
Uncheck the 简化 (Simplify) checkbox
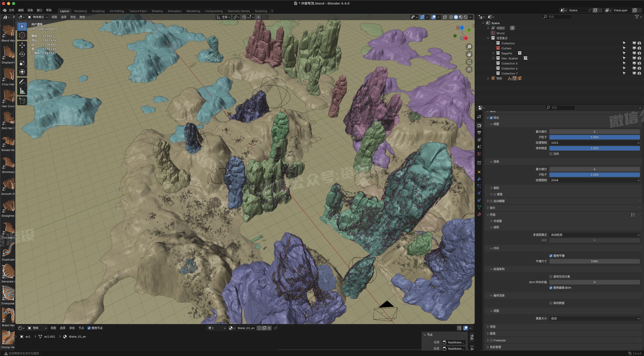coord(491,118)
